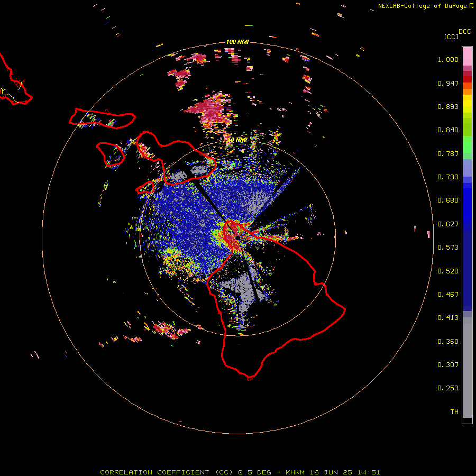Click the [CC] units label
This screenshot has height=476, width=476.
click(451, 36)
